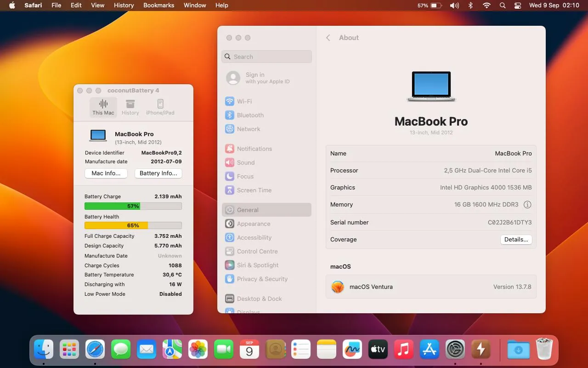Click the Battery Info... button
This screenshot has height=368, width=588.
(x=158, y=173)
